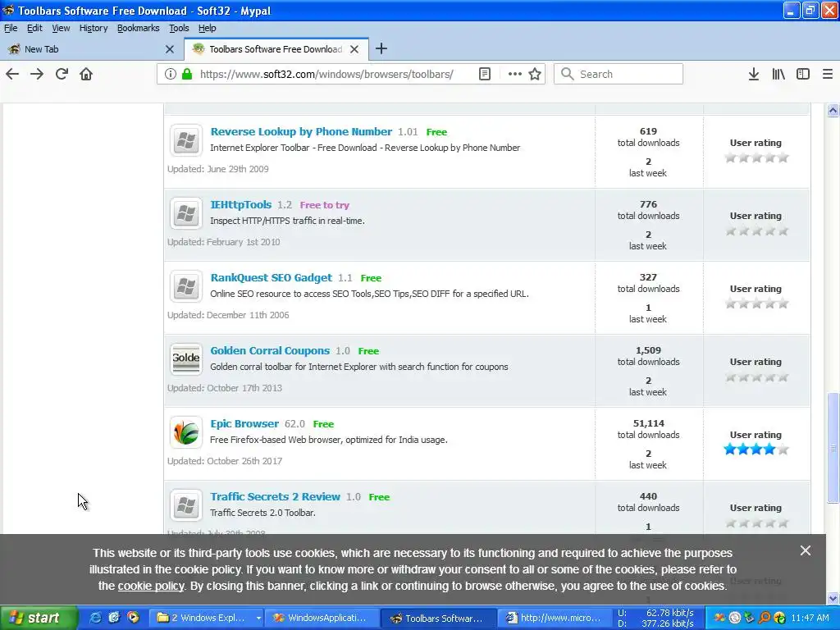Open the IEHttpTools link

point(241,204)
